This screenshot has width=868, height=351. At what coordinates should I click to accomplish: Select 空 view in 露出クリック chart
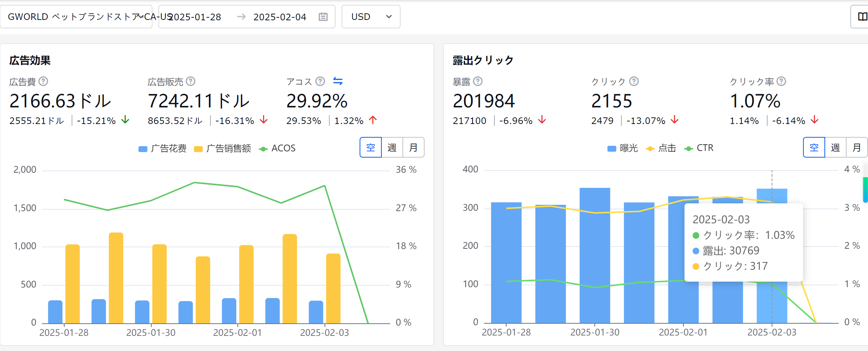(814, 148)
